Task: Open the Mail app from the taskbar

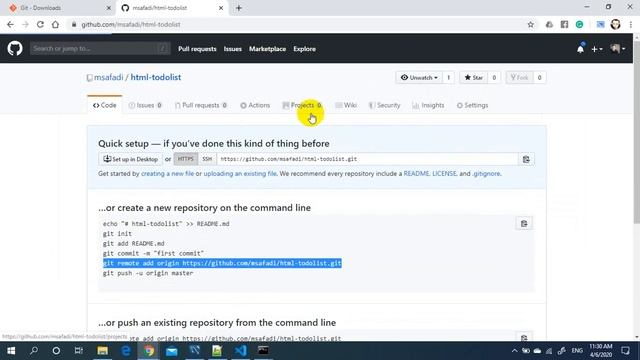Action: (172, 351)
